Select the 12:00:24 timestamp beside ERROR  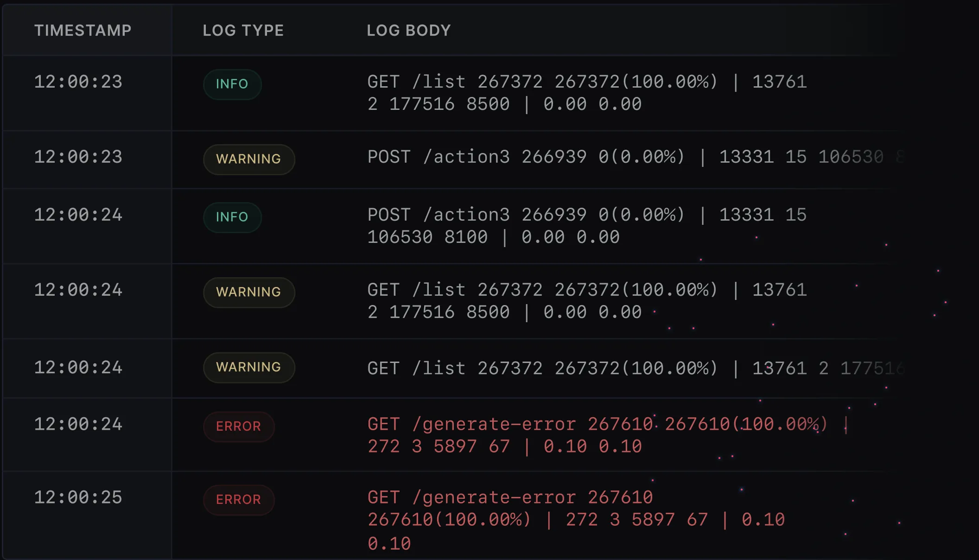tap(78, 424)
